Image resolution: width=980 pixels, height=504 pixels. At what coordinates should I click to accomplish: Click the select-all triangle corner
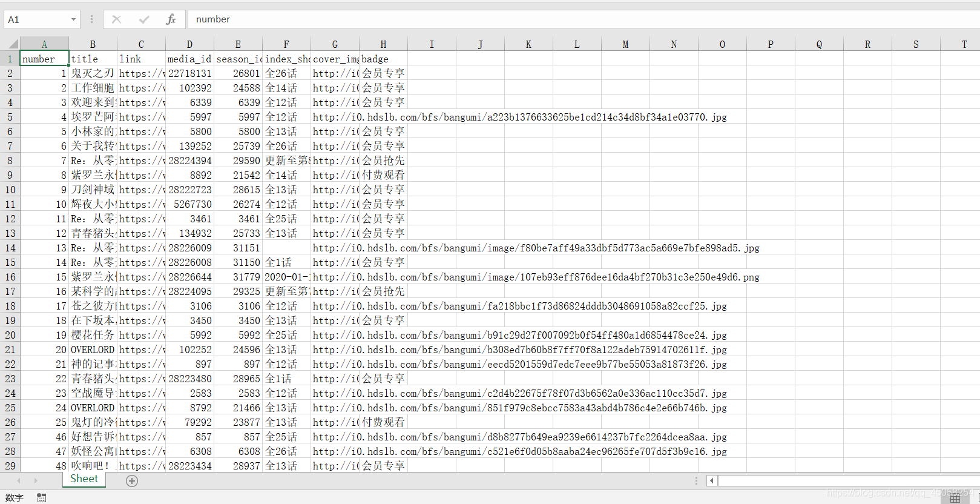tap(13, 44)
